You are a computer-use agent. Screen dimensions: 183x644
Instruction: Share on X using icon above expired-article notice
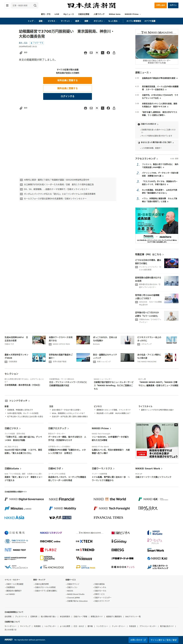[x=102, y=53]
